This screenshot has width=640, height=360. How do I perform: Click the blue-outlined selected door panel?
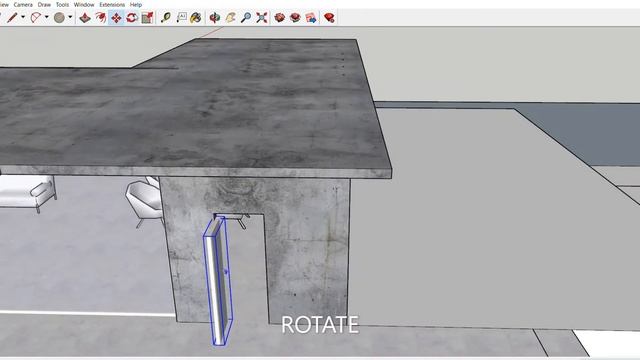point(218,282)
